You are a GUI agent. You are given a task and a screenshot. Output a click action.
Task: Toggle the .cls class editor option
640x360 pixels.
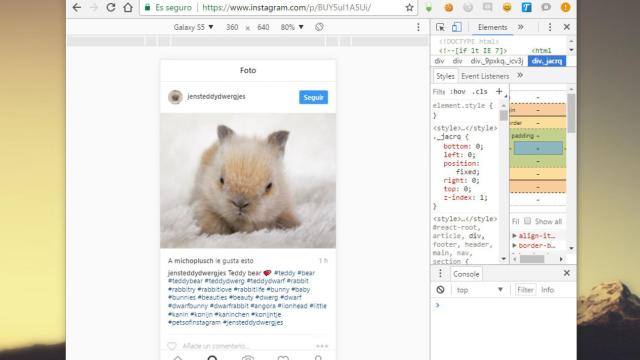pyautogui.click(x=480, y=91)
